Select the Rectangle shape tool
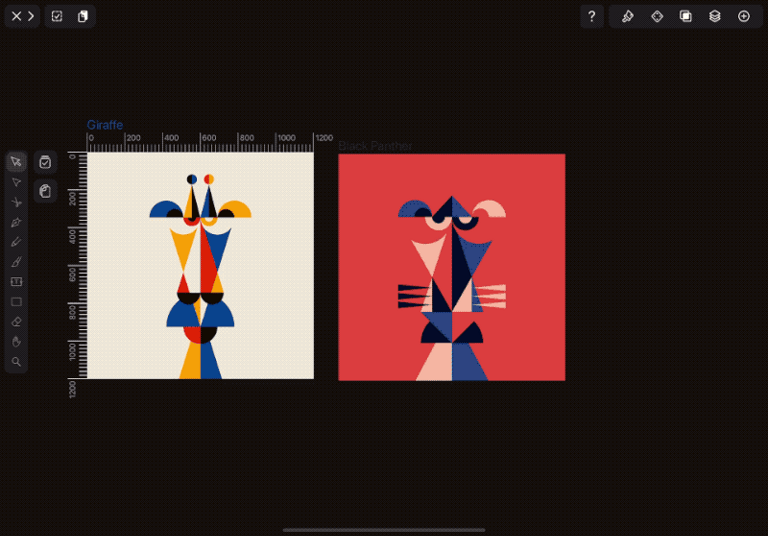 coord(16,302)
